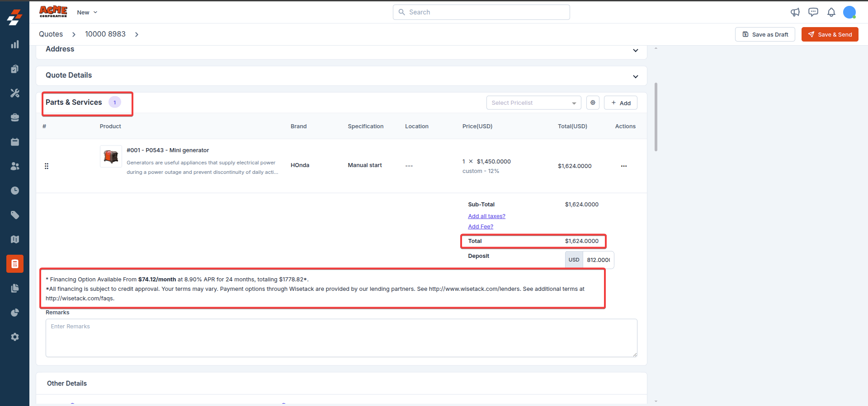Open the user profile avatar

tap(849, 12)
